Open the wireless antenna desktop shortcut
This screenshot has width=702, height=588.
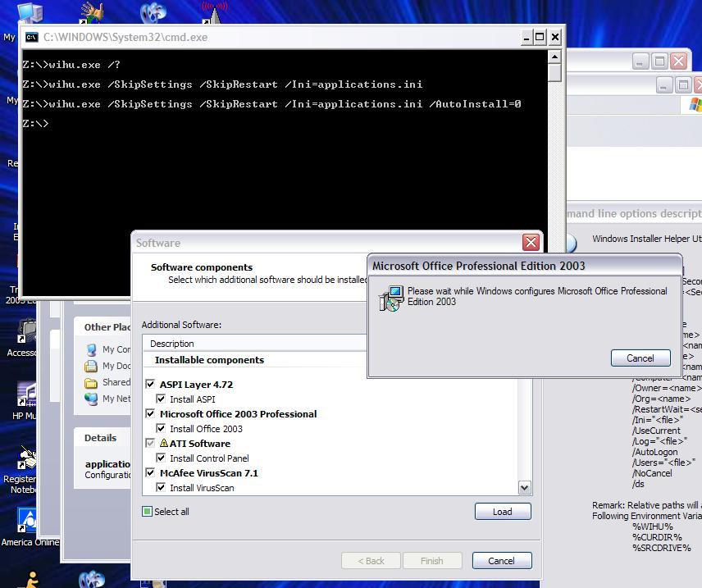click(x=214, y=12)
